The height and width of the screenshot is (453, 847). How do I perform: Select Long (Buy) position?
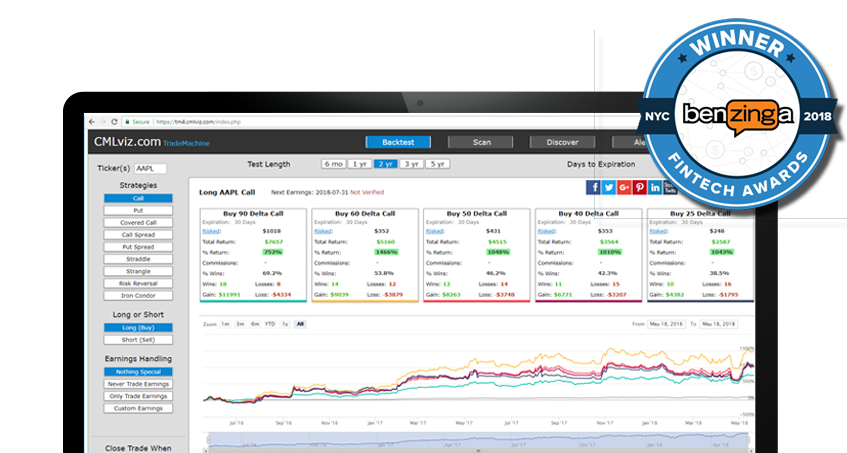coord(138,328)
